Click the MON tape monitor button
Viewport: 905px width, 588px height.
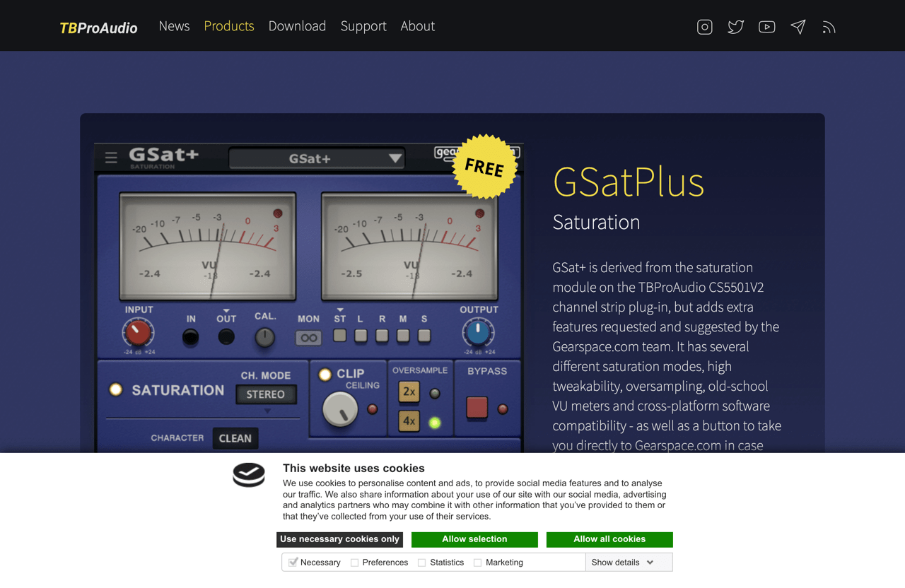point(310,337)
